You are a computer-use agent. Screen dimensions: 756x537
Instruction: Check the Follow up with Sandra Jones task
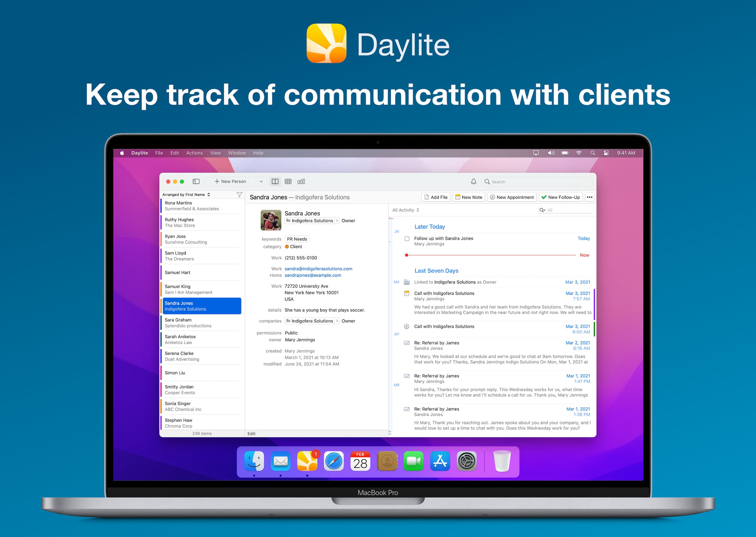pyautogui.click(x=407, y=238)
